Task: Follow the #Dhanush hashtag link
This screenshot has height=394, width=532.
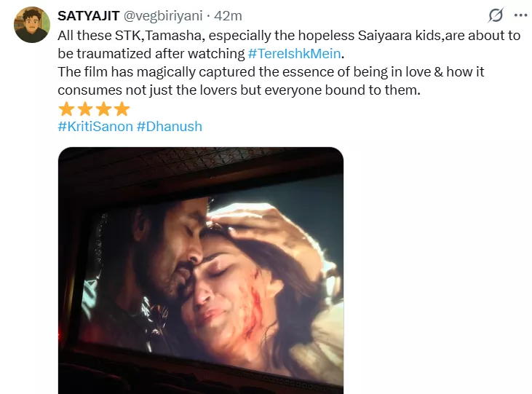Action: [x=170, y=127]
